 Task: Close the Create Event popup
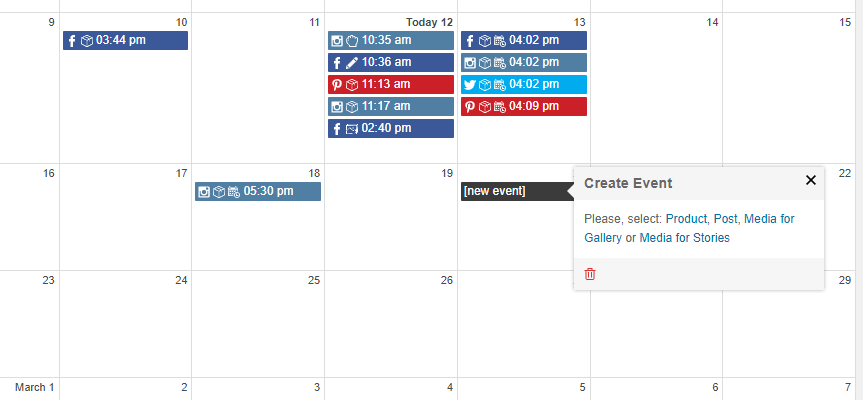(x=810, y=180)
